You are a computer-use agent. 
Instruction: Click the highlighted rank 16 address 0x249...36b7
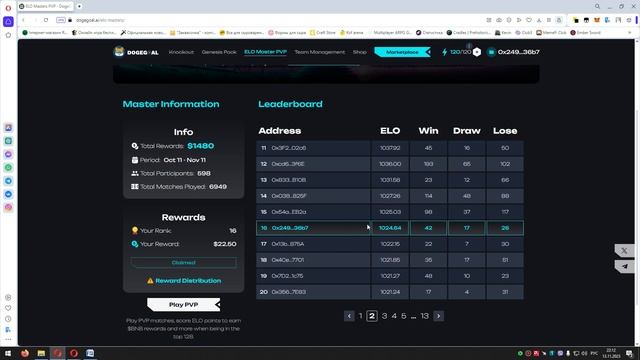click(290, 228)
